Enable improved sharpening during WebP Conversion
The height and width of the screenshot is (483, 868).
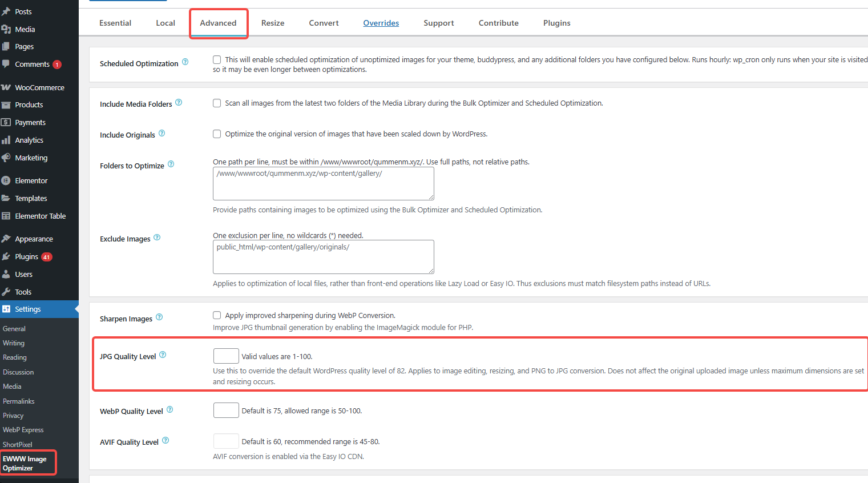[217, 315]
